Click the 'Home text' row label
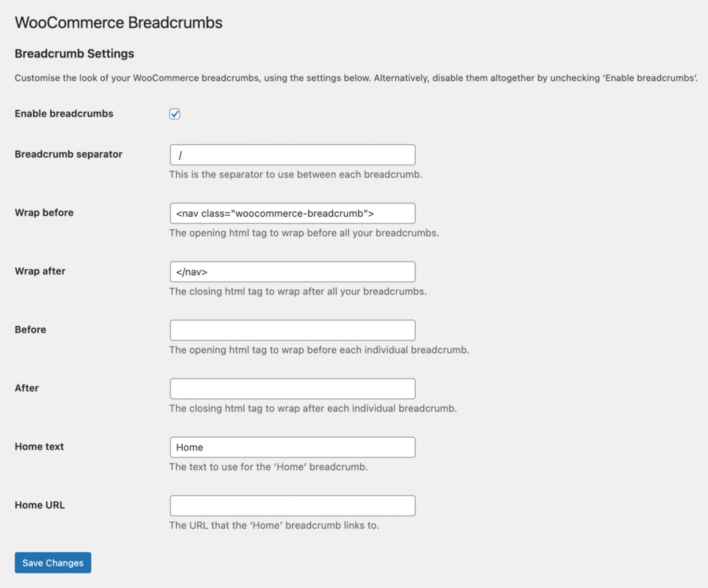Screen dimensions: 708x588 click(39, 447)
